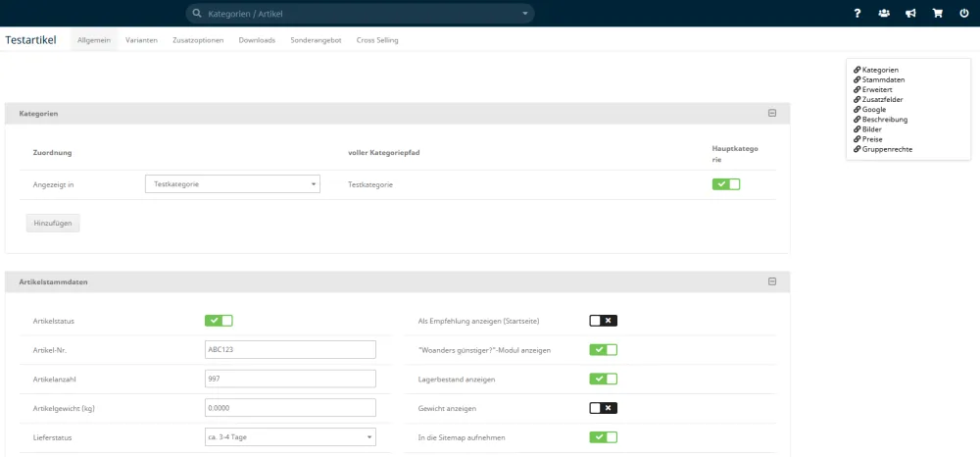The image size is (980, 457).
Task: Click link icon next to Erweitert
Action: (x=857, y=90)
